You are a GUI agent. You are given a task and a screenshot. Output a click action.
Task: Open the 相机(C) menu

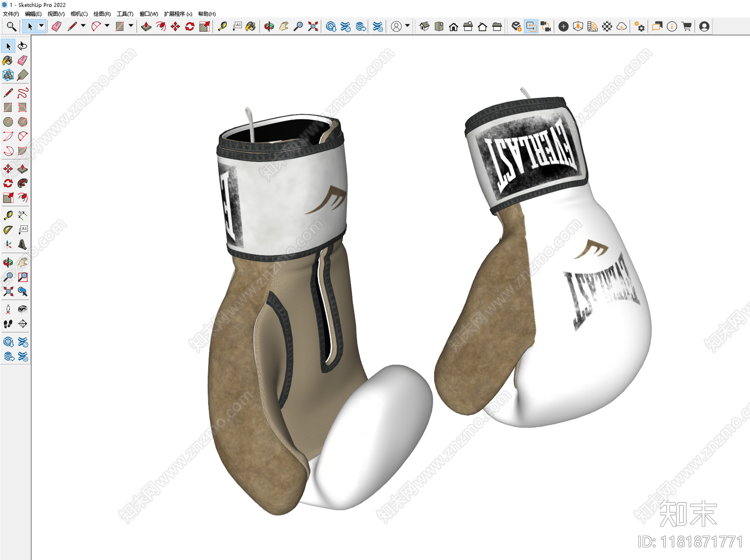(79, 14)
